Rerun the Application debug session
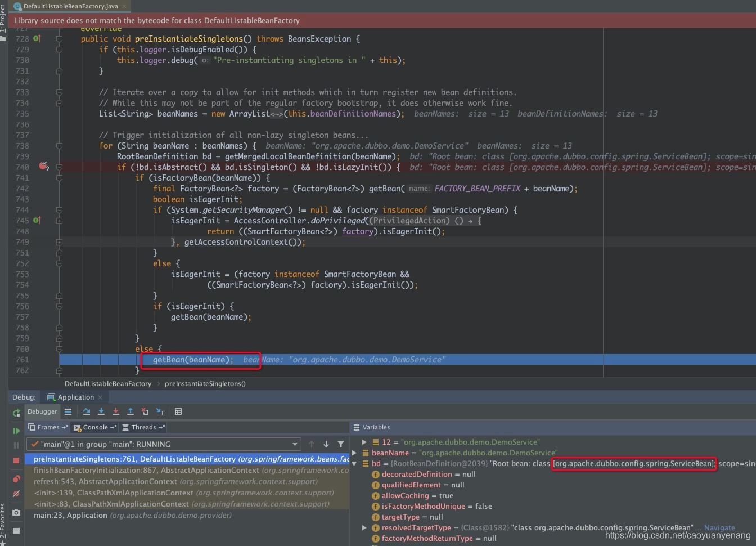 [16, 413]
